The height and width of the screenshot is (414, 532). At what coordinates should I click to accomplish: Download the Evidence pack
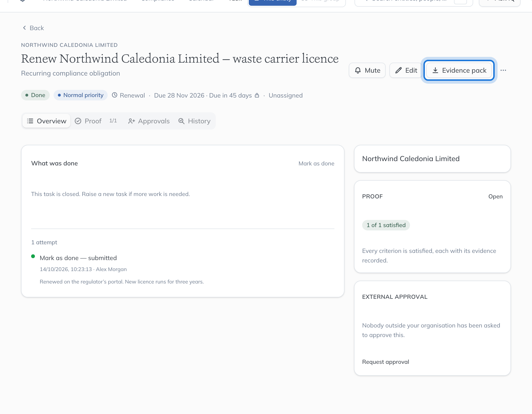coord(459,70)
